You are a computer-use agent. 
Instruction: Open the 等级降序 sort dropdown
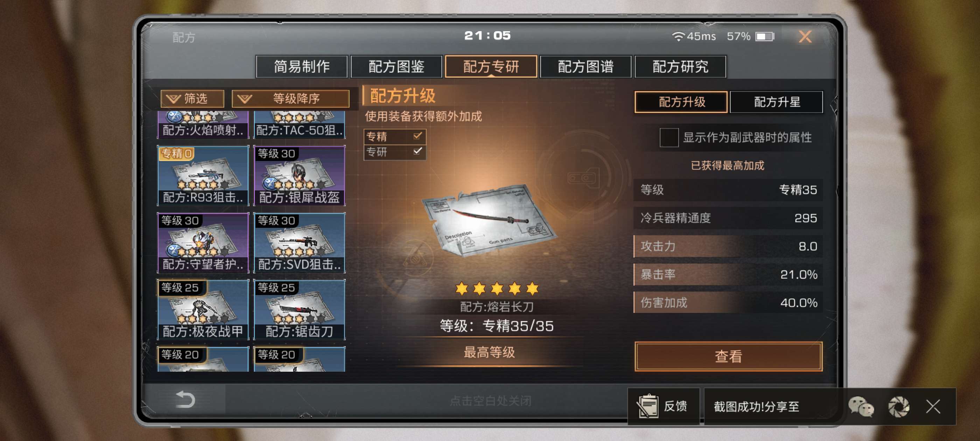click(290, 99)
